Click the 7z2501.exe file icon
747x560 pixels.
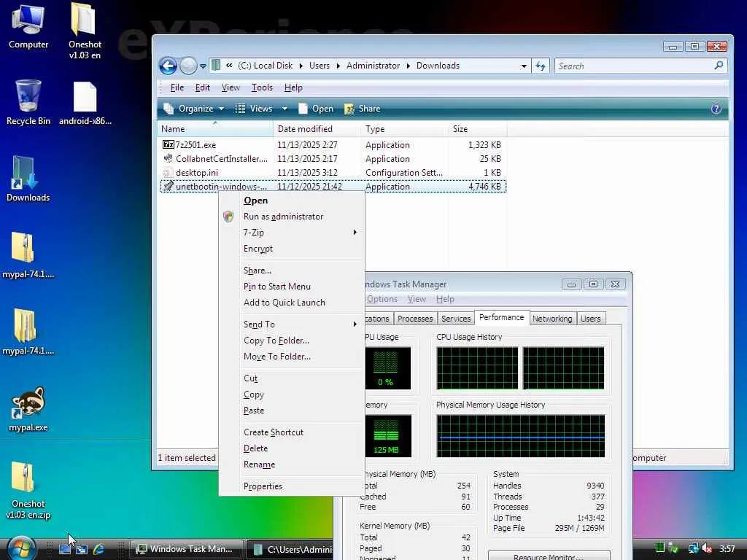point(168,144)
